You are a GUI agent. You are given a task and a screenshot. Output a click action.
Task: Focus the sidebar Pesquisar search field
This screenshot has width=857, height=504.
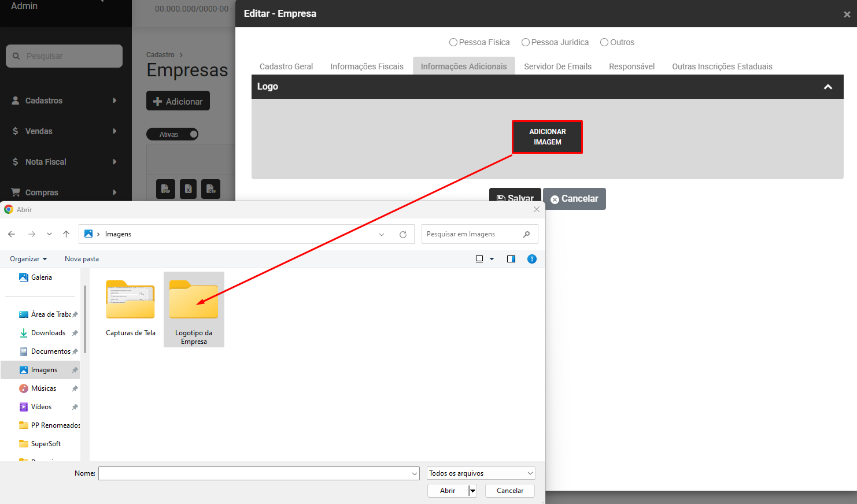click(64, 56)
